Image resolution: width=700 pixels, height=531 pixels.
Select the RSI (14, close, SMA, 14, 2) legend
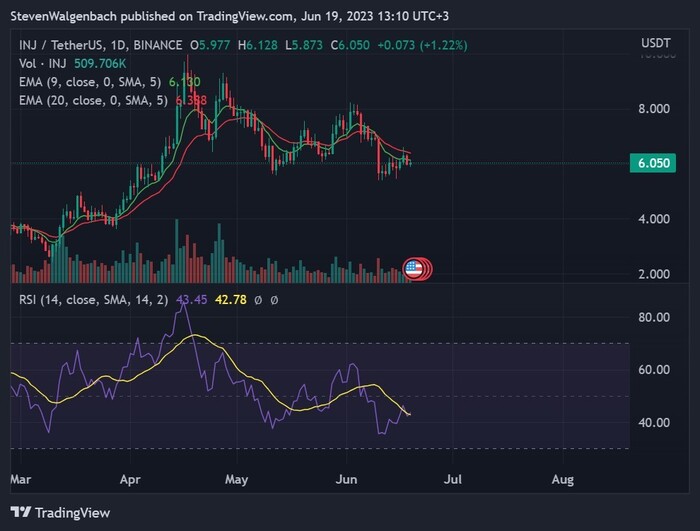pyautogui.click(x=94, y=300)
